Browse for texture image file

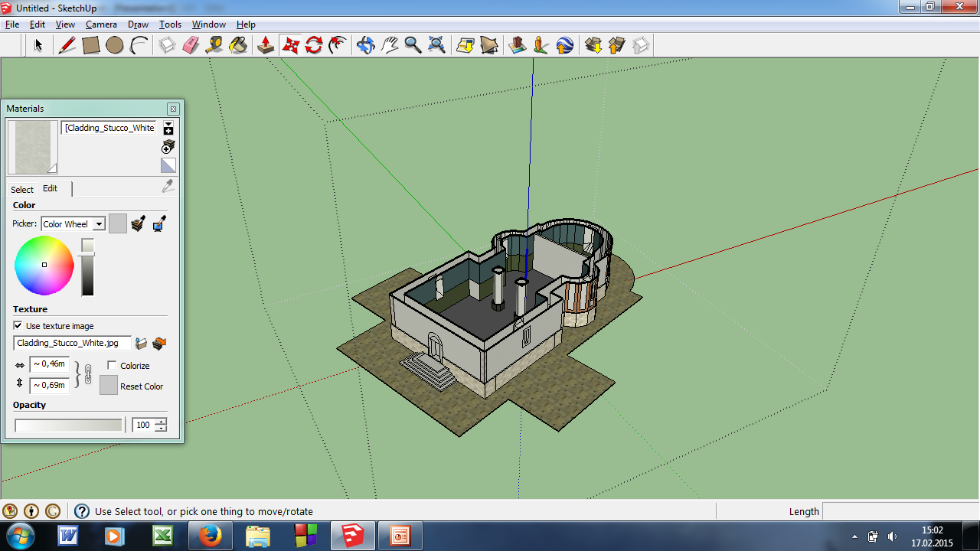(x=141, y=344)
